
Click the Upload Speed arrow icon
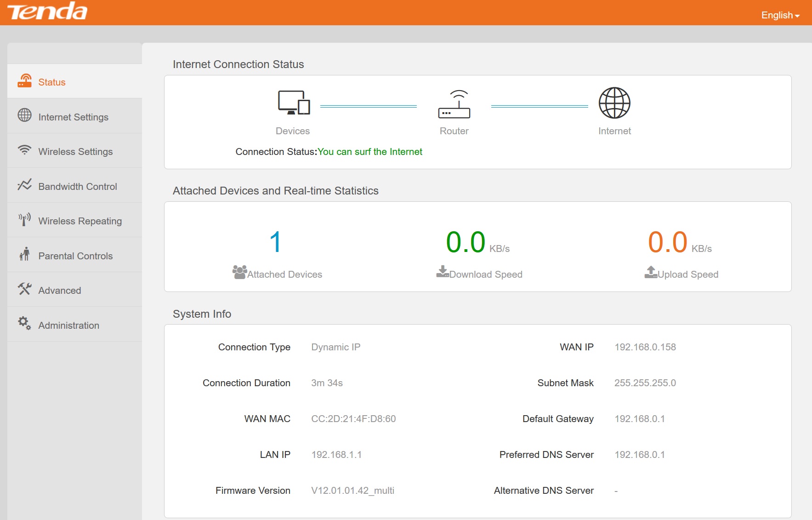[651, 272]
